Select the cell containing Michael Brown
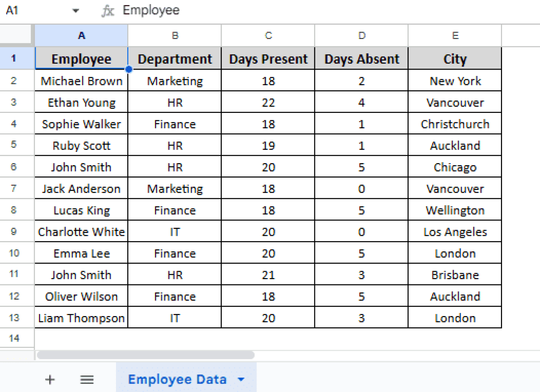 pyautogui.click(x=81, y=81)
